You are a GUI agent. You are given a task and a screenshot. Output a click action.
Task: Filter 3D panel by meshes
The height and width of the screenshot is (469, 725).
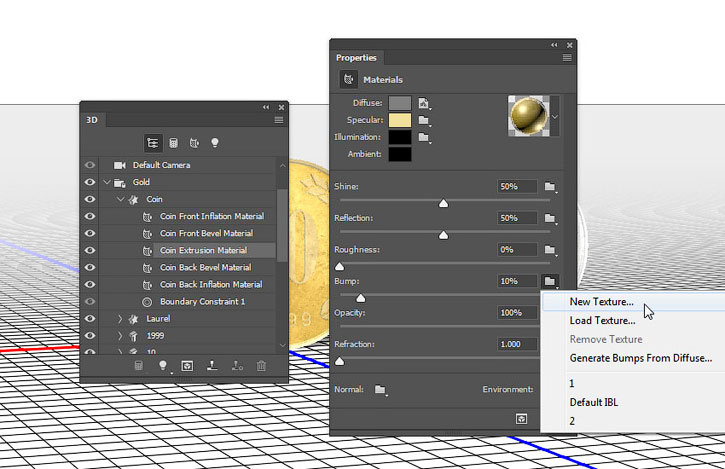173,143
